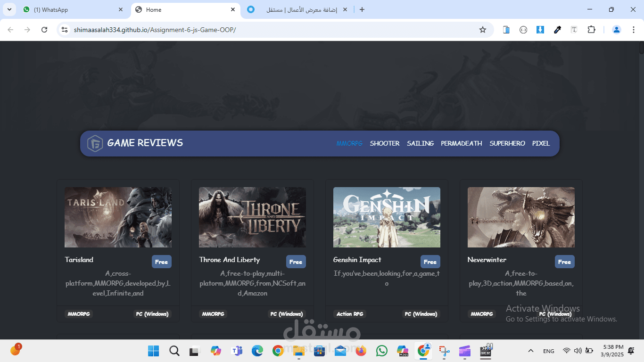Open the Extensions puzzle menu

tap(591, 30)
